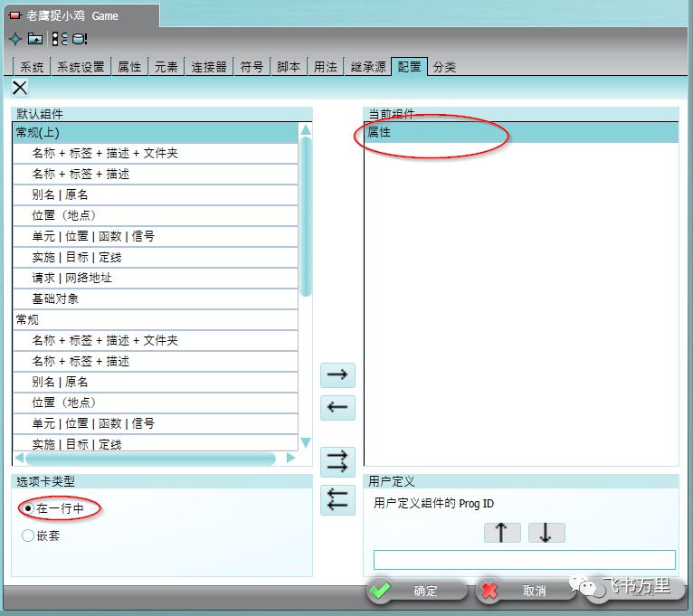Viewport: 693px width, 616px height.
Task: Select the 常规 group header row
Action: click(156, 320)
